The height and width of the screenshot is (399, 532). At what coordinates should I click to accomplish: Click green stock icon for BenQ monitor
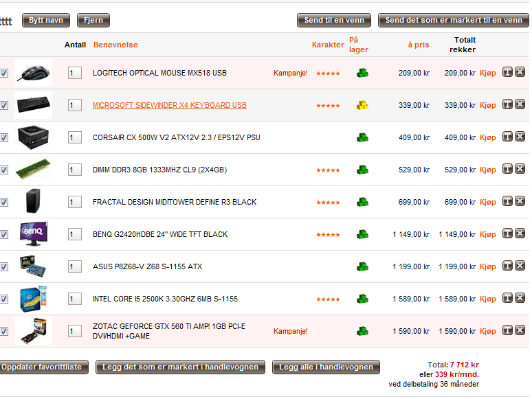click(x=362, y=234)
